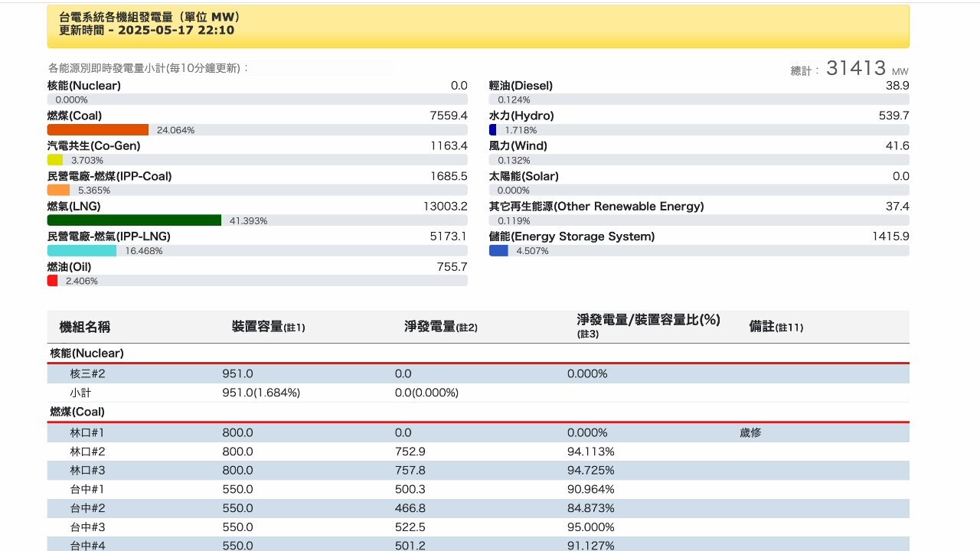Viewport: 980px width, 551px height.
Task: Click the 台中#3 unit name
Action: tap(87, 527)
